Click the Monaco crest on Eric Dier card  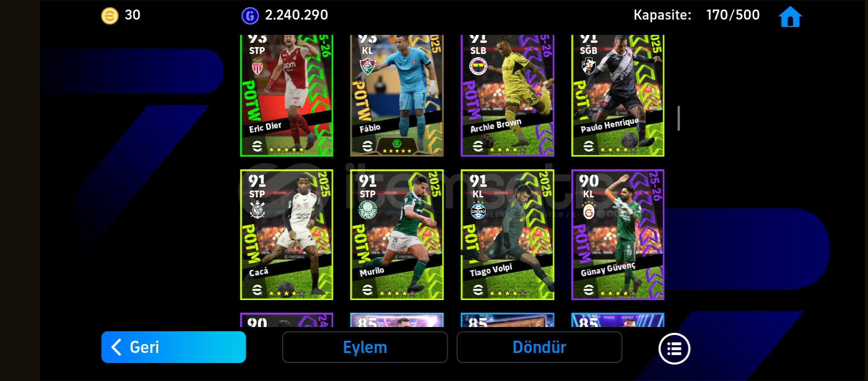[257, 66]
